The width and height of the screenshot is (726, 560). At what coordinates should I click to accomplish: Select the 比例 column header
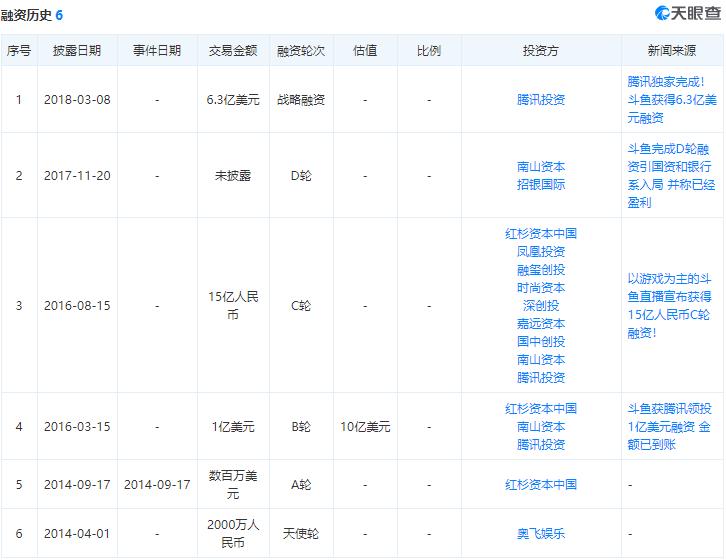tap(429, 50)
